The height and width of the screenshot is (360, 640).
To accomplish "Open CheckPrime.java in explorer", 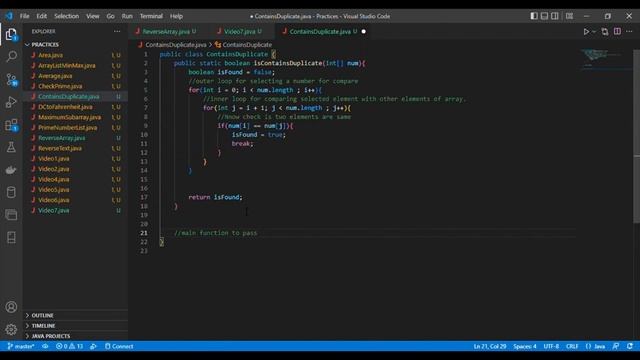I will 60,86.
